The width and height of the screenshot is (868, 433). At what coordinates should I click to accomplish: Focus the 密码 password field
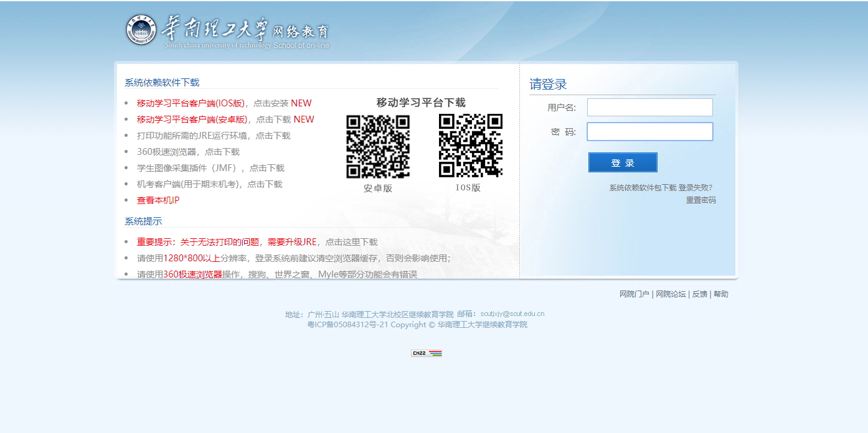click(x=650, y=131)
